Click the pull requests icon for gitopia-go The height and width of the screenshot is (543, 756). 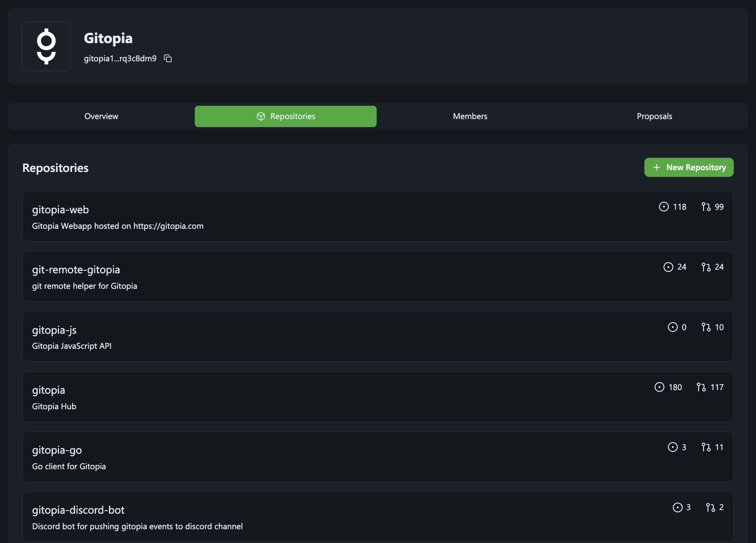[706, 447]
